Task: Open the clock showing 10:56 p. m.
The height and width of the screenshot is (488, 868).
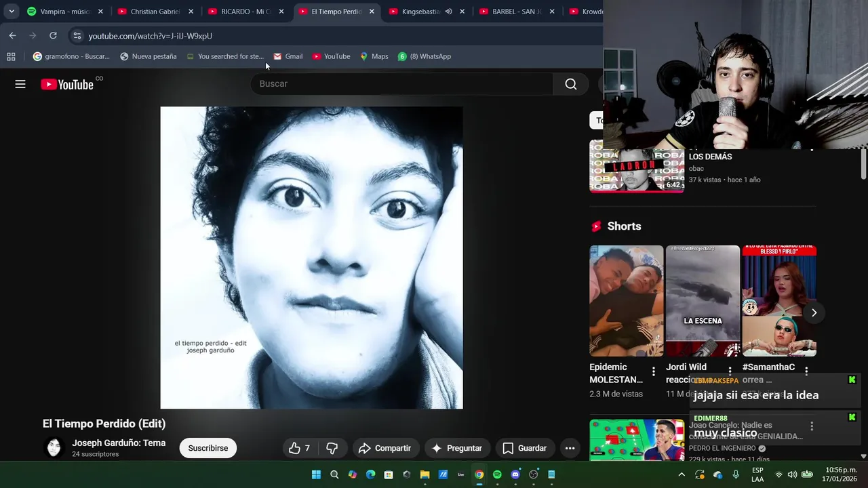Action: pyautogui.click(x=840, y=474)
